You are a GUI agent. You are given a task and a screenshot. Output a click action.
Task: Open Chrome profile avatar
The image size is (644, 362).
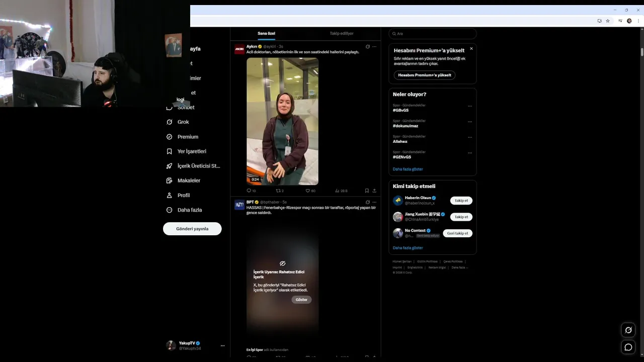pos(629,21)
